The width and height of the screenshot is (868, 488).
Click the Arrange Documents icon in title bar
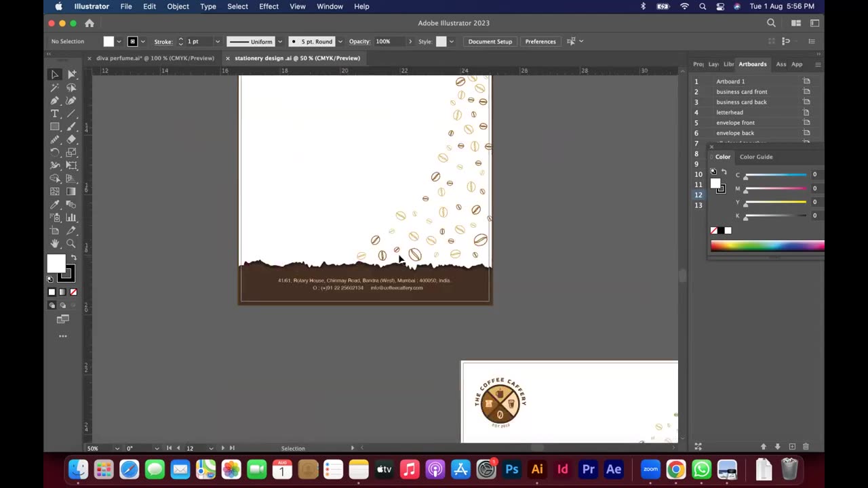pyautogui.click(x=796, y=23)
